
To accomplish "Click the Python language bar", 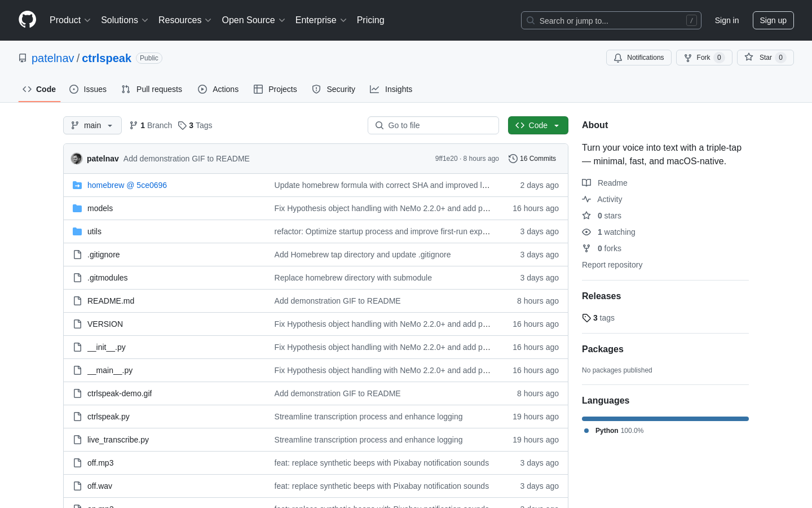I will [x=665, y=419].
